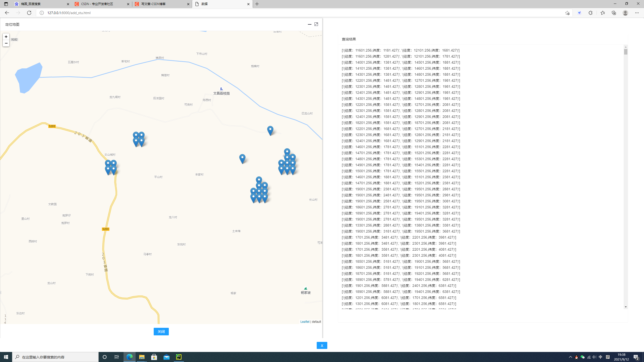Open browser extensions icon
644x362 pixels.
(x=590, y=13)
